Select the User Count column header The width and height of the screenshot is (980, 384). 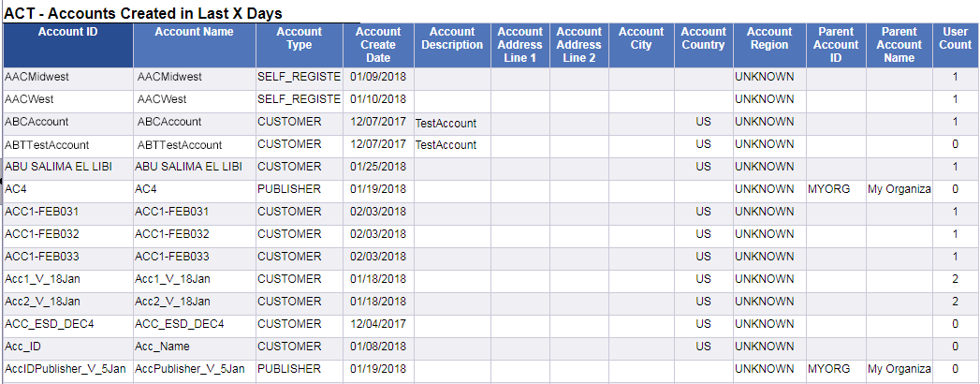click(x=956, y=38)
